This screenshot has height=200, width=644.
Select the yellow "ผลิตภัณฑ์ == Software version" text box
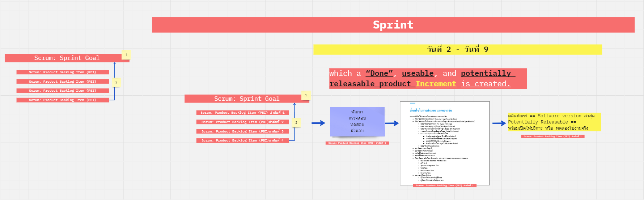point(554,122)
